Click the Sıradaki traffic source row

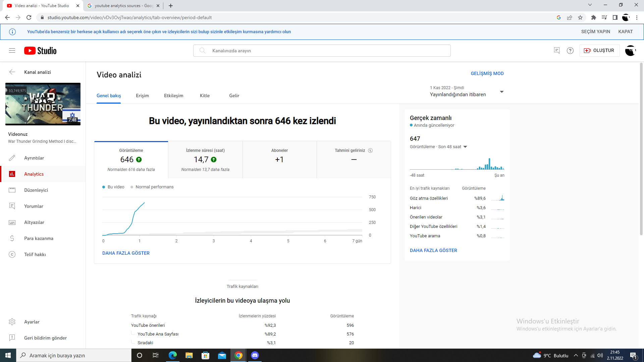243,343
